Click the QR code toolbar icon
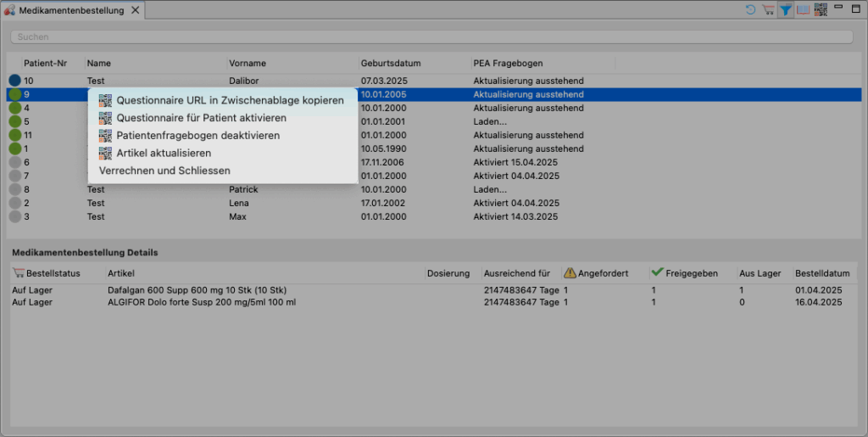This screenshot has width=868, height=437. (x=821, y=10)
